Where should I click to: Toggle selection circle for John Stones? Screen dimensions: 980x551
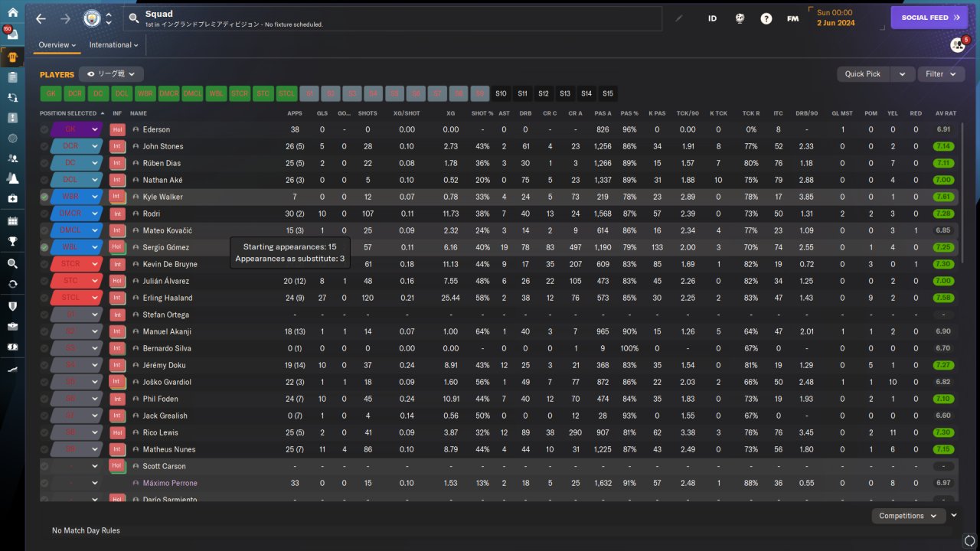tap(44, 146)
